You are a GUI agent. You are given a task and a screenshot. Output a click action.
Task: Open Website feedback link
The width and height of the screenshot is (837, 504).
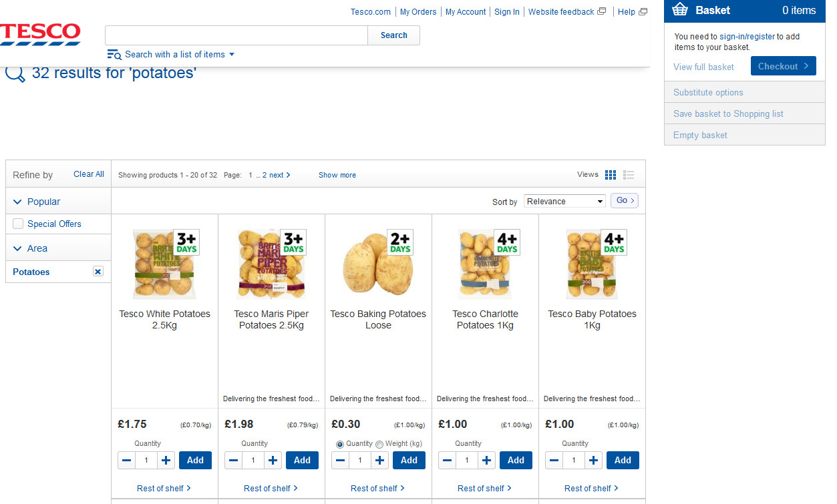click(x=566, y=12)
